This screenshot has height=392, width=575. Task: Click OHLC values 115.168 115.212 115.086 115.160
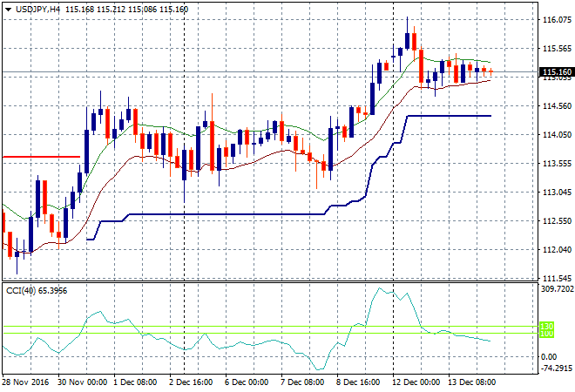126,10
